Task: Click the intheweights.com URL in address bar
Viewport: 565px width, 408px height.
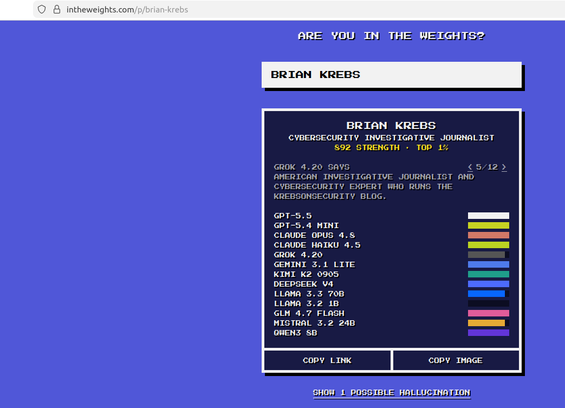Action: 127,10
